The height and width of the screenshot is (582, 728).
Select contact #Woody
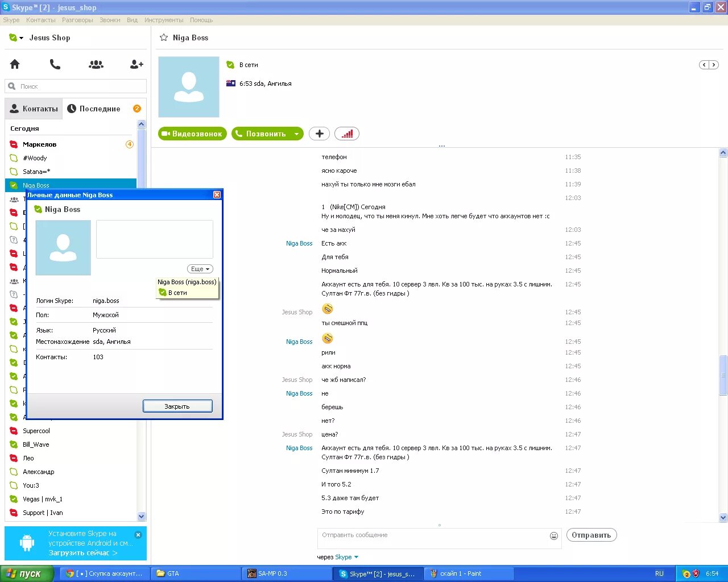71,158
